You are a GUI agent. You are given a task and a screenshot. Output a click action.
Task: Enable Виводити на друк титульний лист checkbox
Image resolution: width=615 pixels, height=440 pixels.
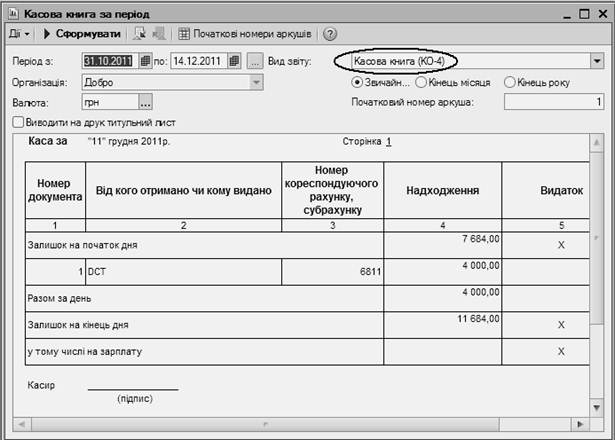tap(18, 122)
